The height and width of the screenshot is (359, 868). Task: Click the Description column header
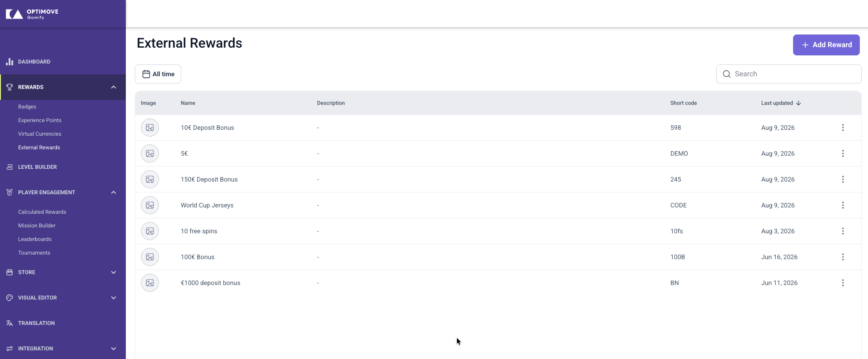[331, 103]
